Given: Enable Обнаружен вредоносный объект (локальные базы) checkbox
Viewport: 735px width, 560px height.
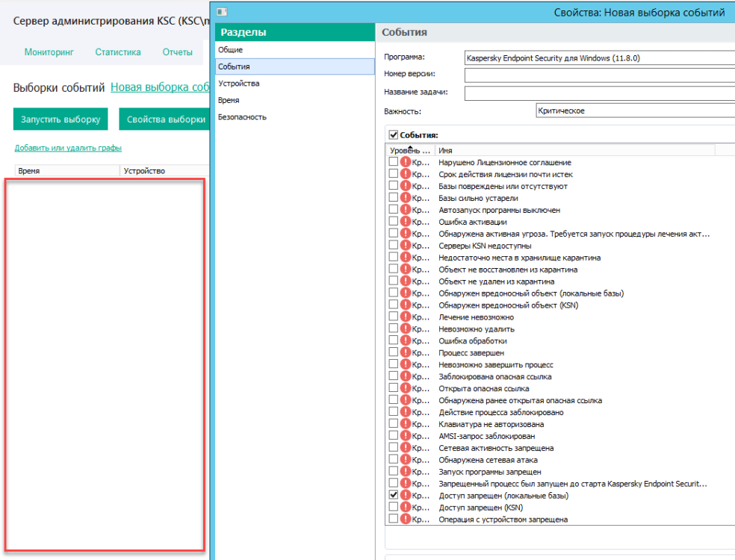Looking at the screenshot, I should tap(394, 293).
